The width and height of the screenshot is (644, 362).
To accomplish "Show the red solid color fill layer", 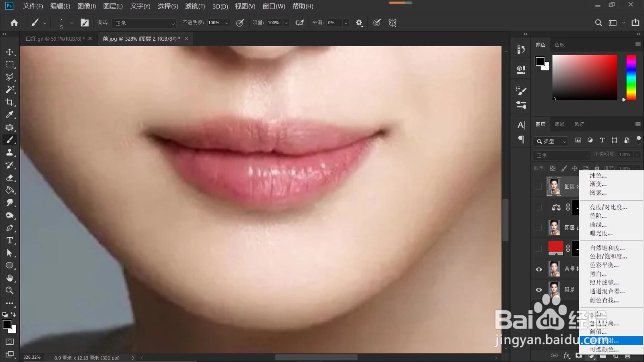I will click(539, 248).
